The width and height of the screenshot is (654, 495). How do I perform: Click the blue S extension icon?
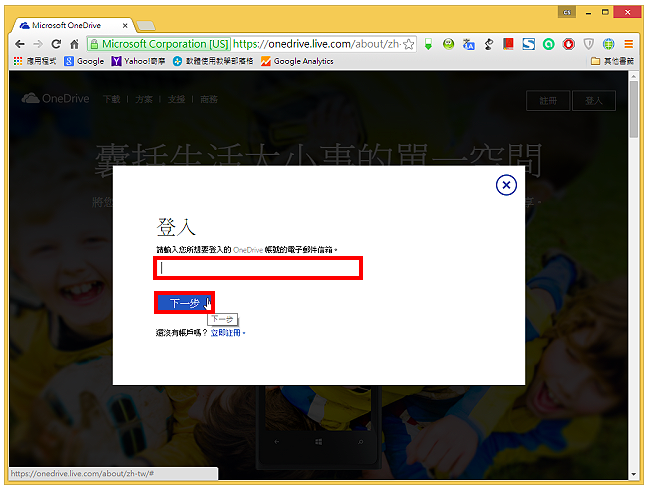(x=528, y=44)
